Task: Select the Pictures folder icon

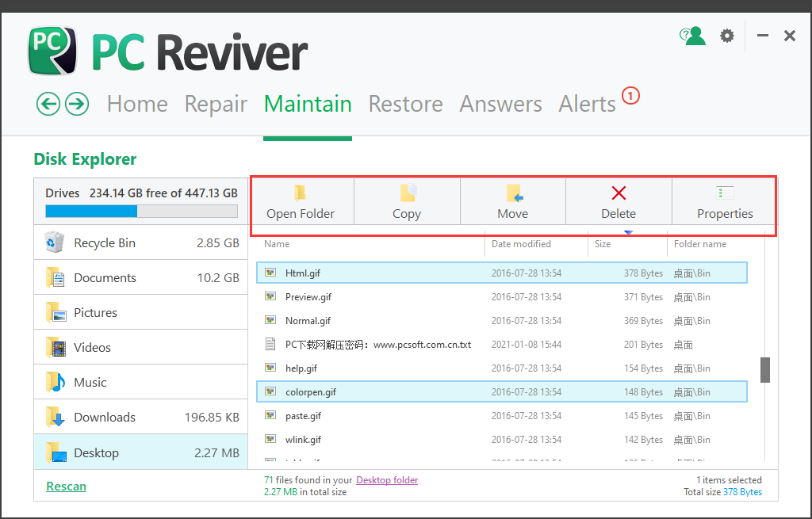Action: (x=56, y=312)
